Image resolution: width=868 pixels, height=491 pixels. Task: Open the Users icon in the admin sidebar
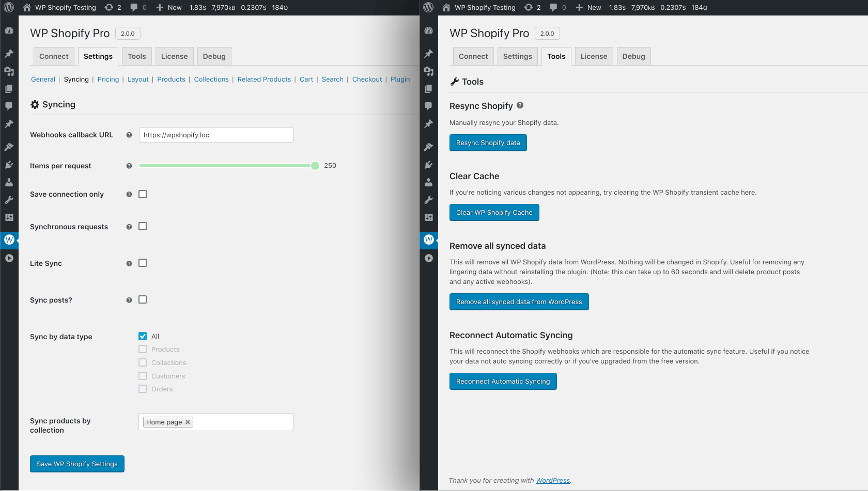pyautogui.click(x=9, y=182)
